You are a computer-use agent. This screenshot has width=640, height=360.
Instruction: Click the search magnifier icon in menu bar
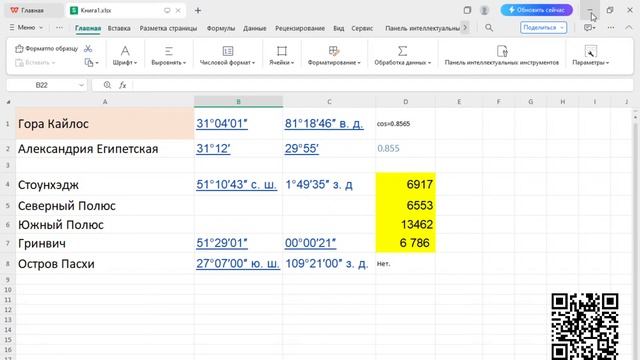(489, 28)
